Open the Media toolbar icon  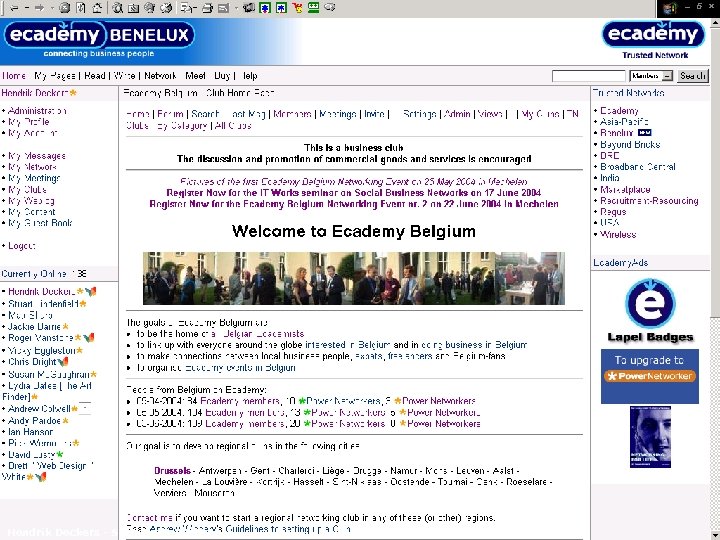(150, 7)
